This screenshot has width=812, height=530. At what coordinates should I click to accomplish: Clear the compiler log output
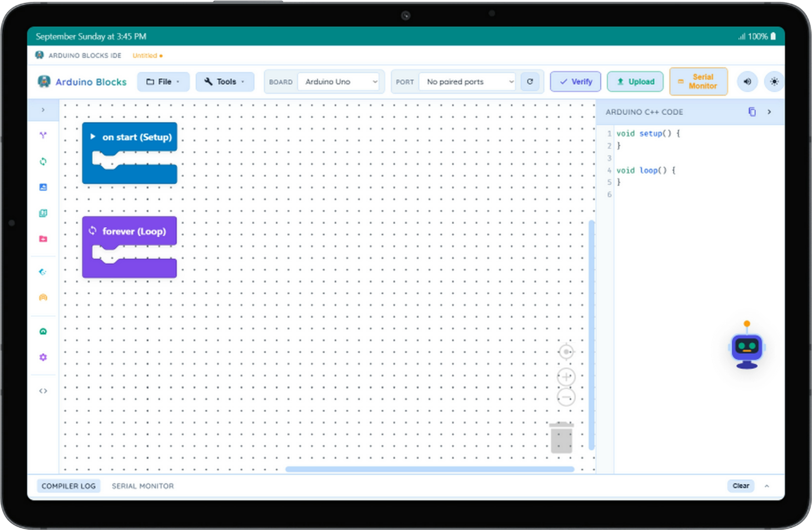741,486
